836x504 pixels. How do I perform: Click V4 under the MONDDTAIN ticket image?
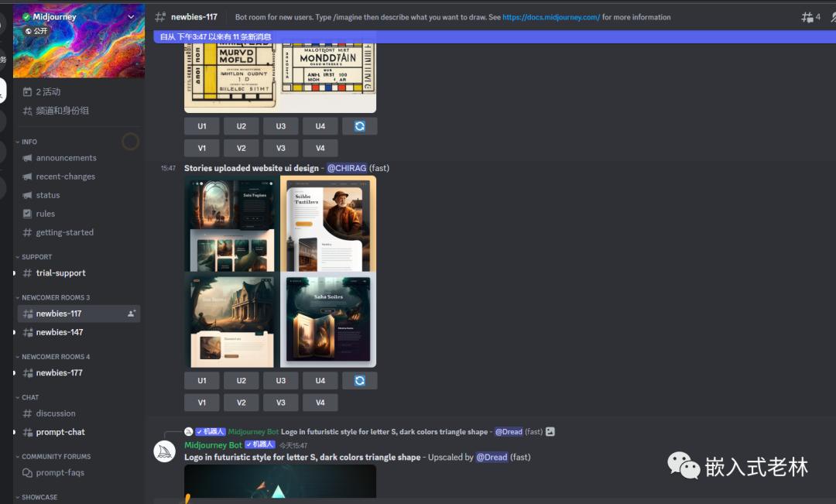point(320,149)
